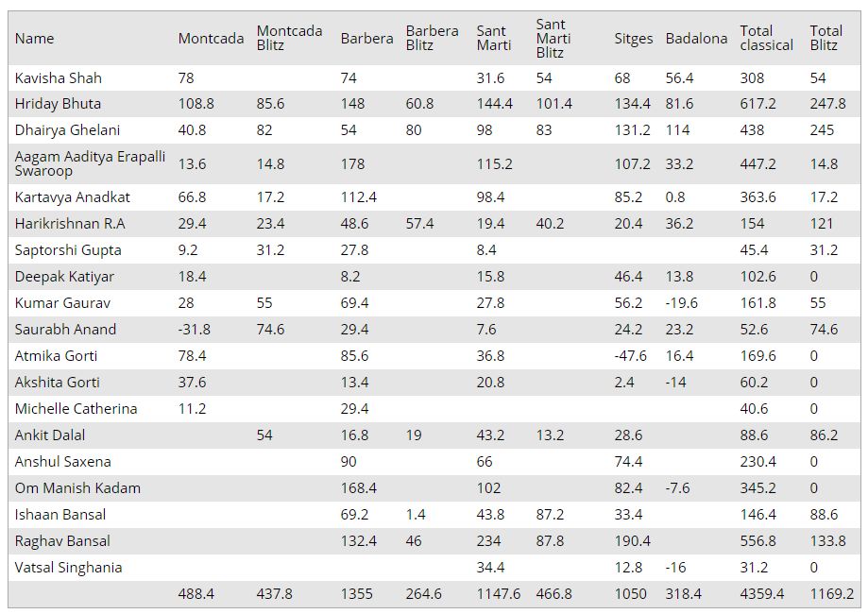Viewport: 868px width, 614px height.
Task: Select the Vatsal Singhania name cell
Action: coord(69,568)
